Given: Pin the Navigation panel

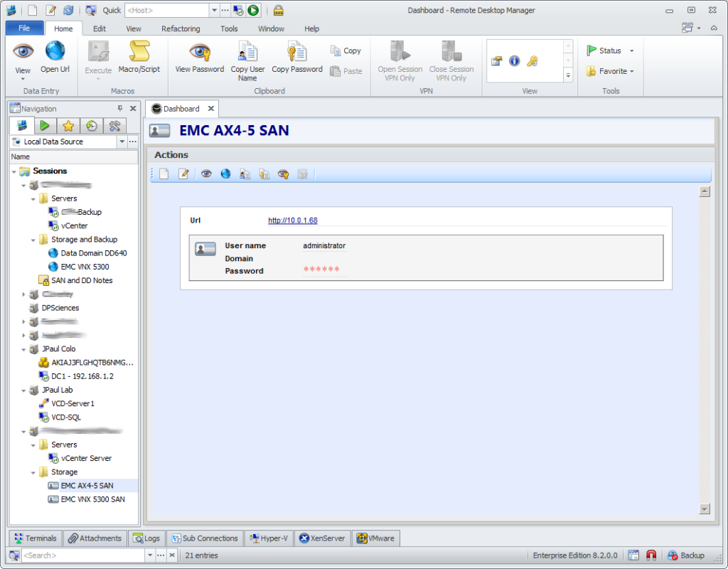Looking at the screenshot, I should [x=119, y=108].
